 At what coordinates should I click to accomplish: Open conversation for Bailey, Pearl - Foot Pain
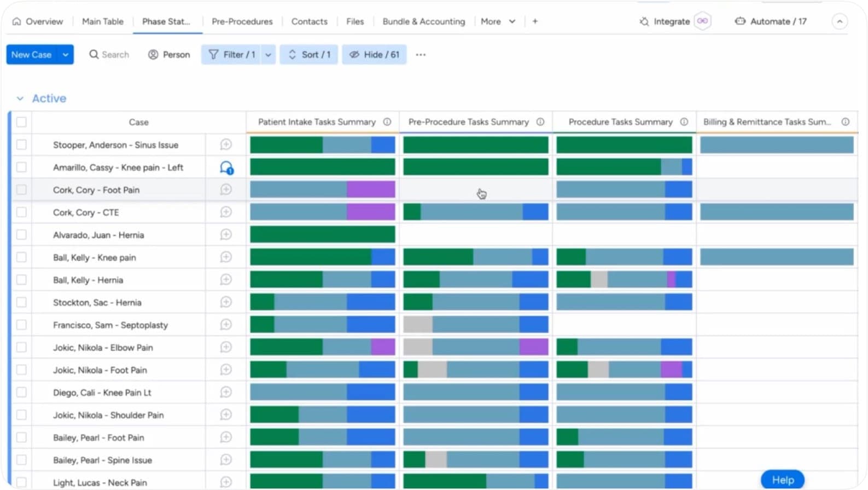226,437
